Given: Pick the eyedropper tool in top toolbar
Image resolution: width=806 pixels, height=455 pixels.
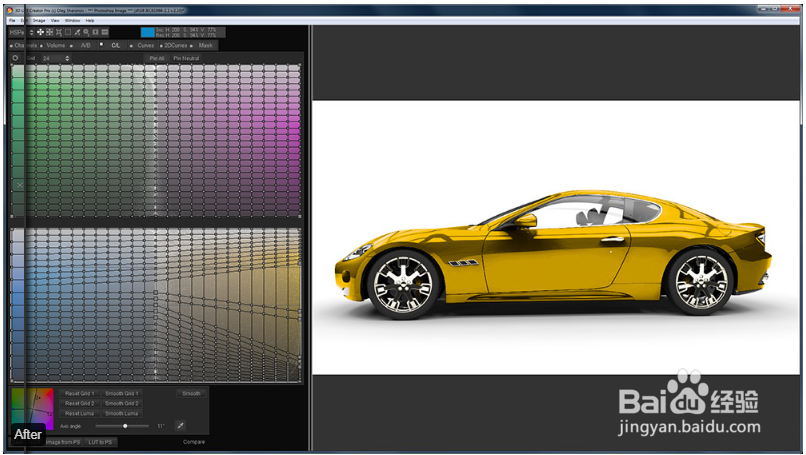Looking at the screenshot, I should pos(77,32).
